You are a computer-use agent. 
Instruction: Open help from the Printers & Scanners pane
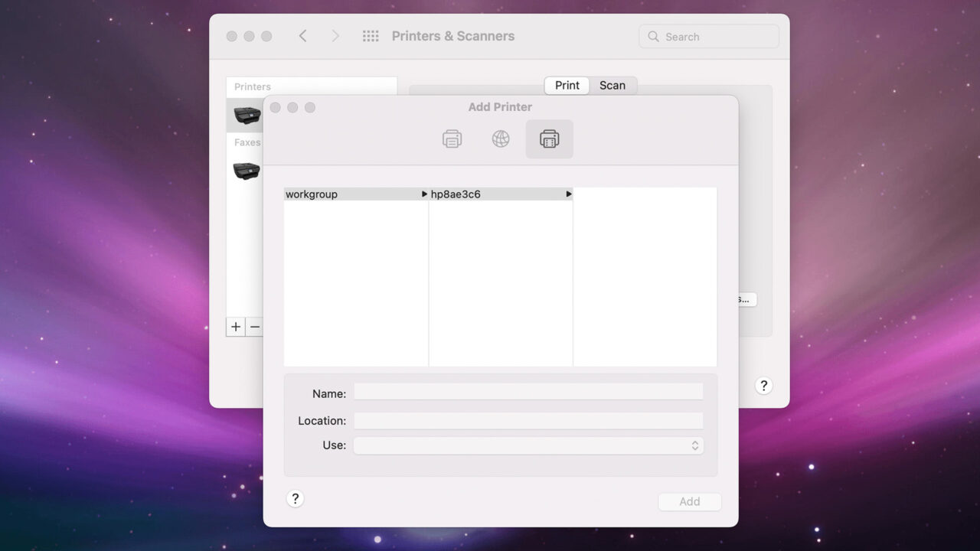(763, 386)
